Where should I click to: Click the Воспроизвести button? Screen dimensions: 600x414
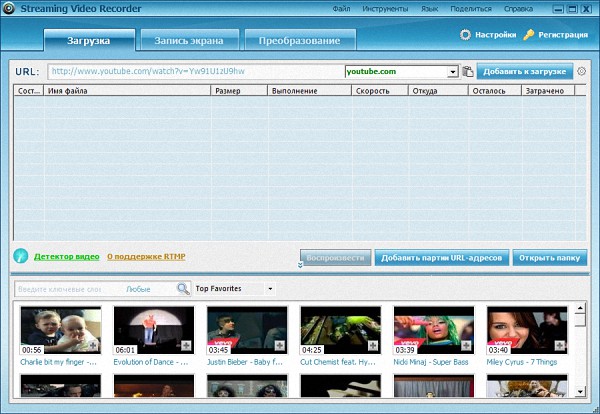coord(336,258)
